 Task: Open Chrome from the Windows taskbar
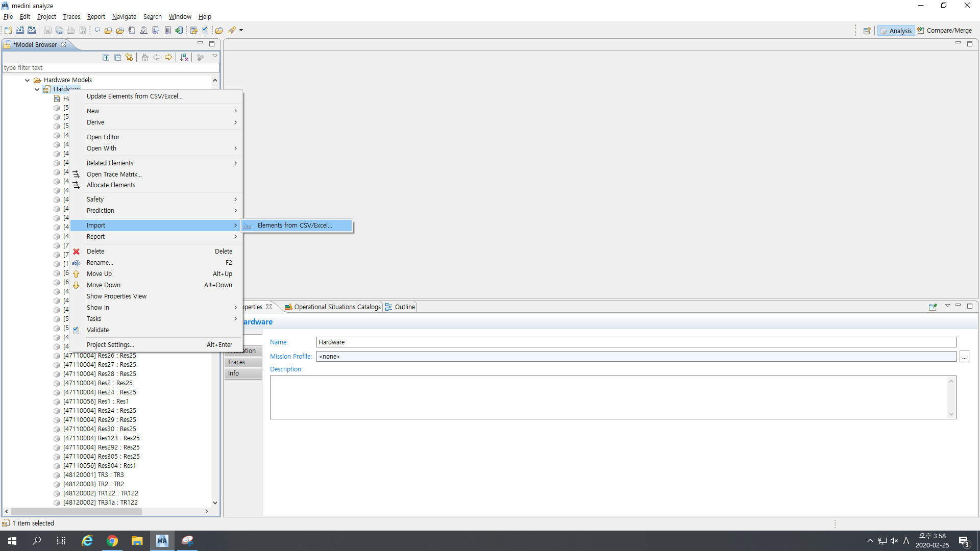pyautogui.click(x=112, y=541)
